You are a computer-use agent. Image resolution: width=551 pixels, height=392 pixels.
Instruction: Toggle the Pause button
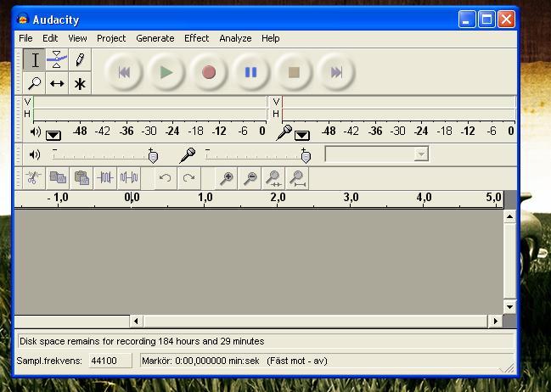point(251,72)
